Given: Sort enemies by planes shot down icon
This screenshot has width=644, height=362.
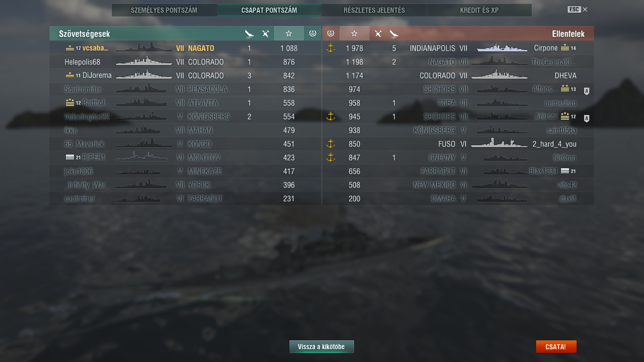Looking at the screenshot, I should pos(378,33).
